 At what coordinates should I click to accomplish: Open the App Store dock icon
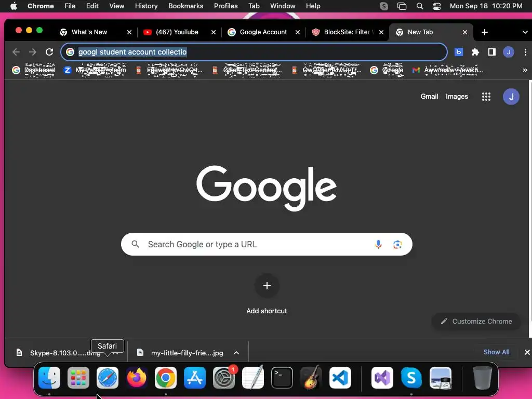click(x=195, y=378)
